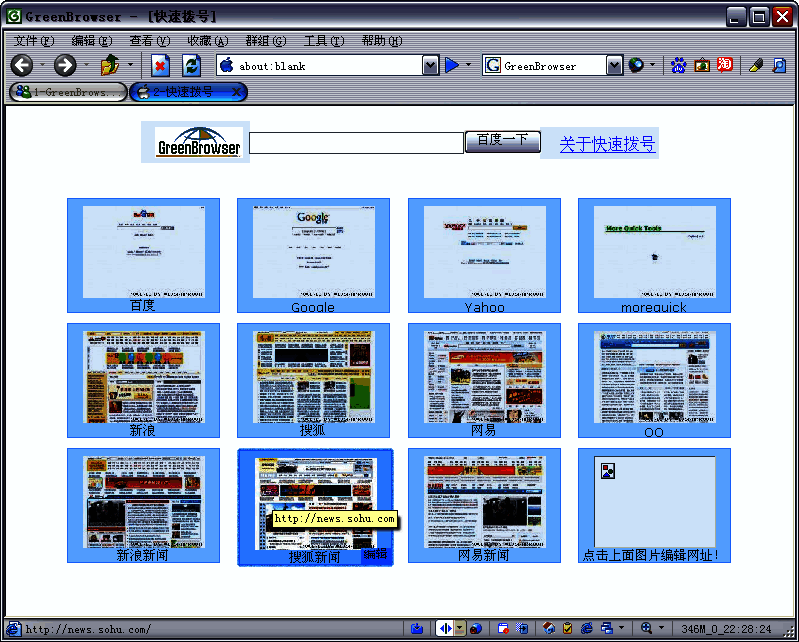Click the find-in-page magnifier icon

point(779,65)
